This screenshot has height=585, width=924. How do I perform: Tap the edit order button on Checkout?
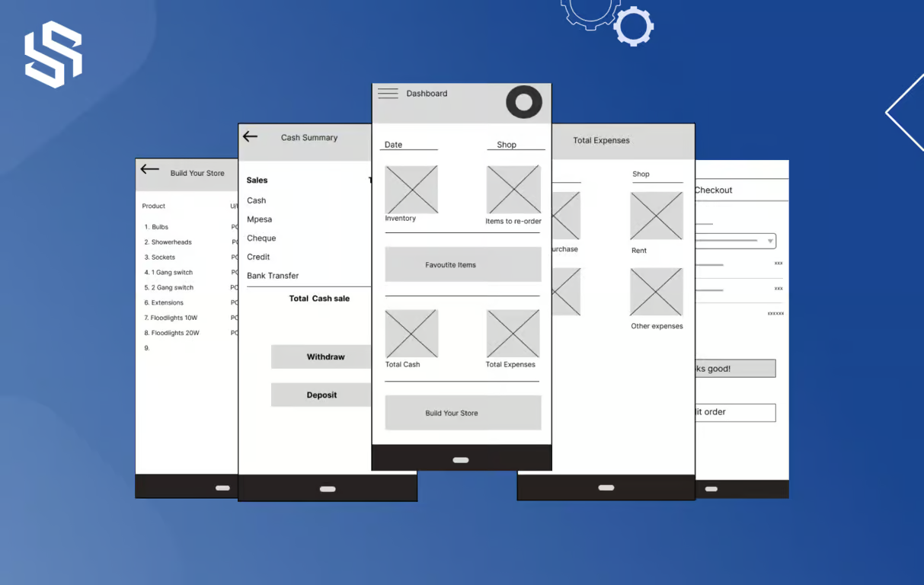[735, 412]
